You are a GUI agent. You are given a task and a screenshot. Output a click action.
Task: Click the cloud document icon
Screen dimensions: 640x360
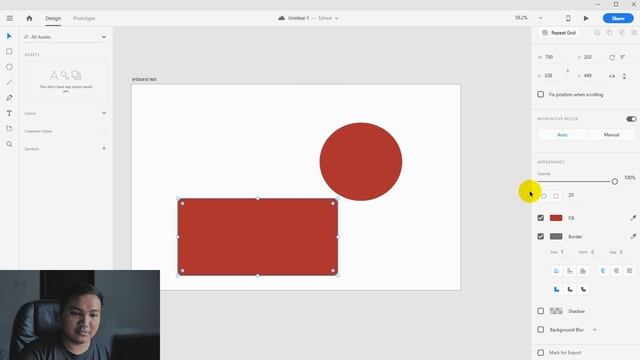[281, 18]
